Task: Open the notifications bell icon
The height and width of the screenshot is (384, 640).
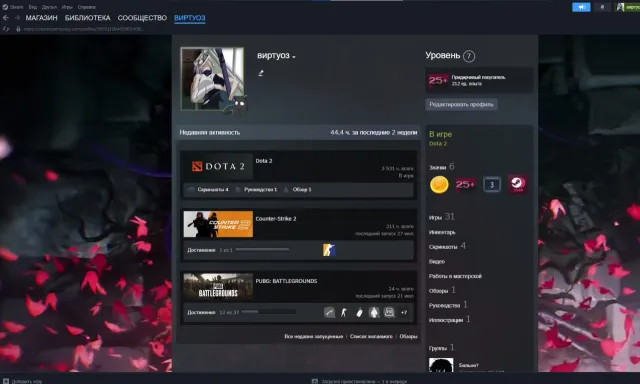Action: coord(602,7)
